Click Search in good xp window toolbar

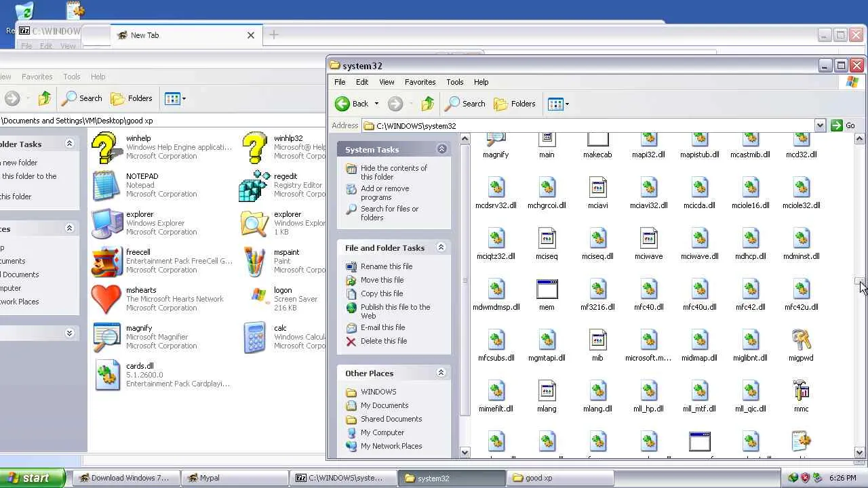[x=82, y=98]
